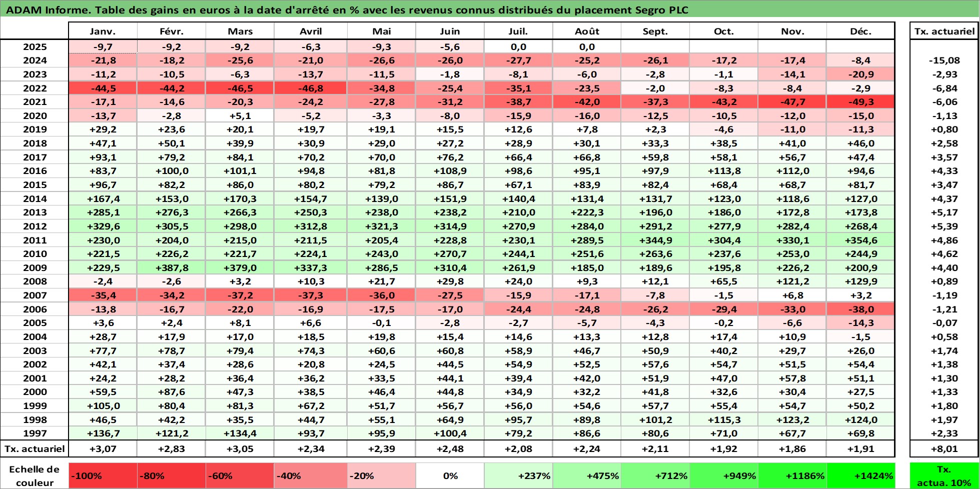
Task: Select cell -38,0 in the 2006 row
Action: [x=860, y=309]
